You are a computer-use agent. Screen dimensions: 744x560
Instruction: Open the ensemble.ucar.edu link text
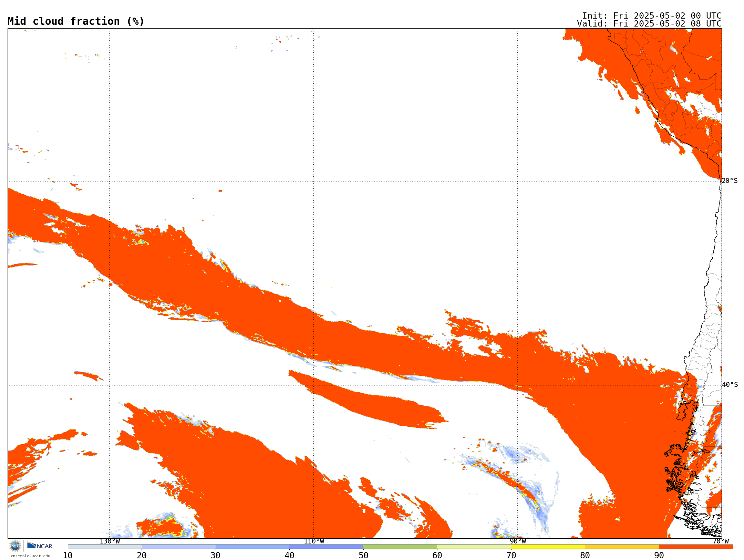coord(31,556)
